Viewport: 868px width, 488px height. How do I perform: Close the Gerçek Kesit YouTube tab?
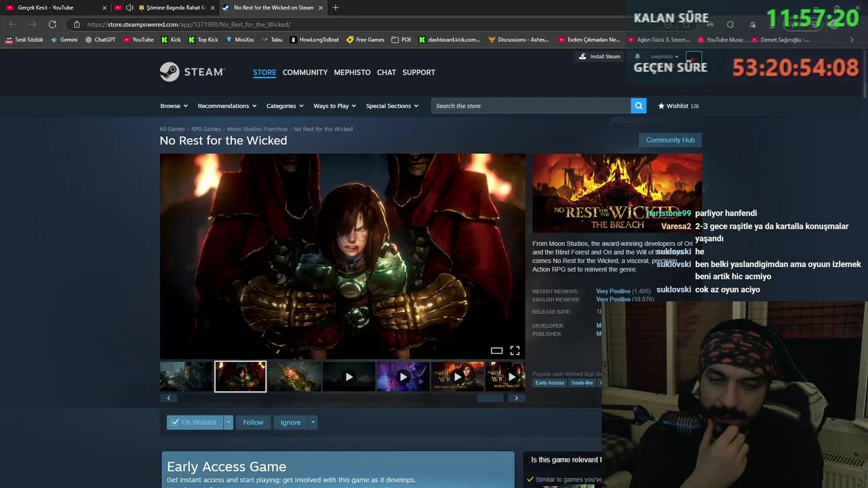(x=104, y=7)
